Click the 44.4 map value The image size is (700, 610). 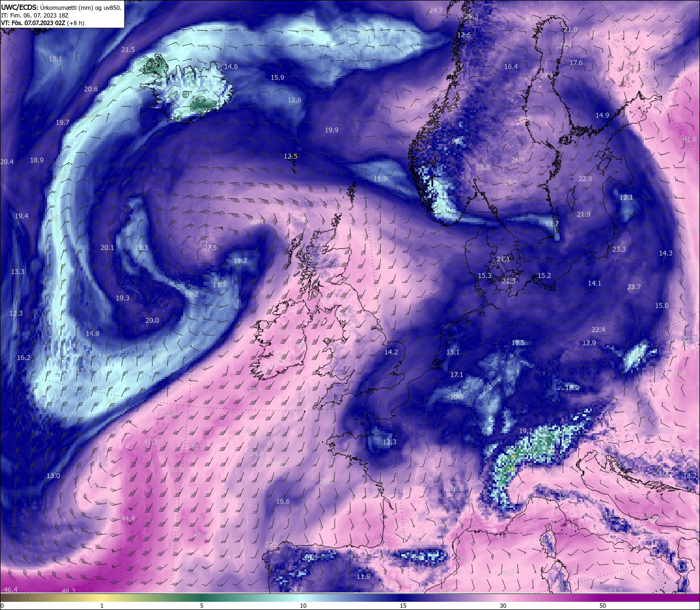click(128, 519)
